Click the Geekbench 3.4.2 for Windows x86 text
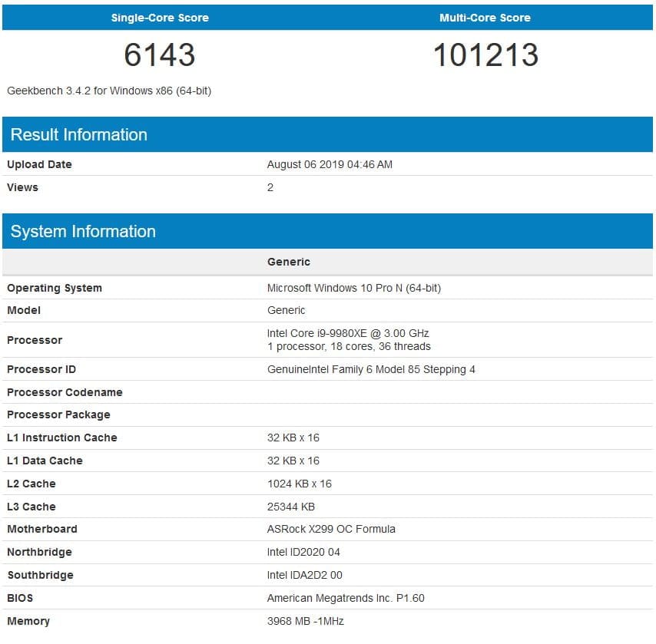This screenshot has height=644, width=656. (x=109, y=91)
